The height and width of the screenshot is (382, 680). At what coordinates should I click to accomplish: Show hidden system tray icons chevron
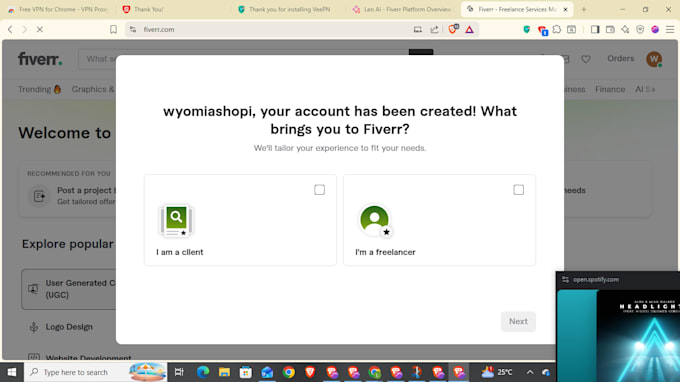530,372
